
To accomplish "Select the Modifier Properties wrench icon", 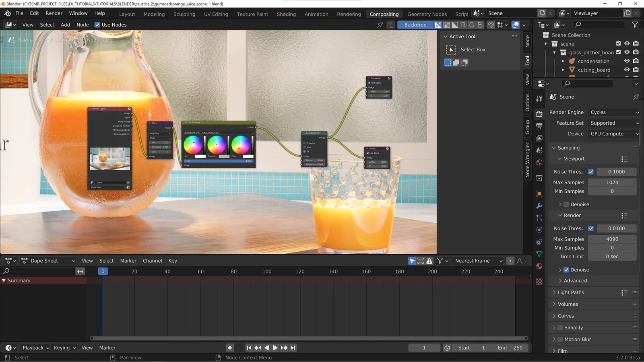I will [x=539, y=206].
